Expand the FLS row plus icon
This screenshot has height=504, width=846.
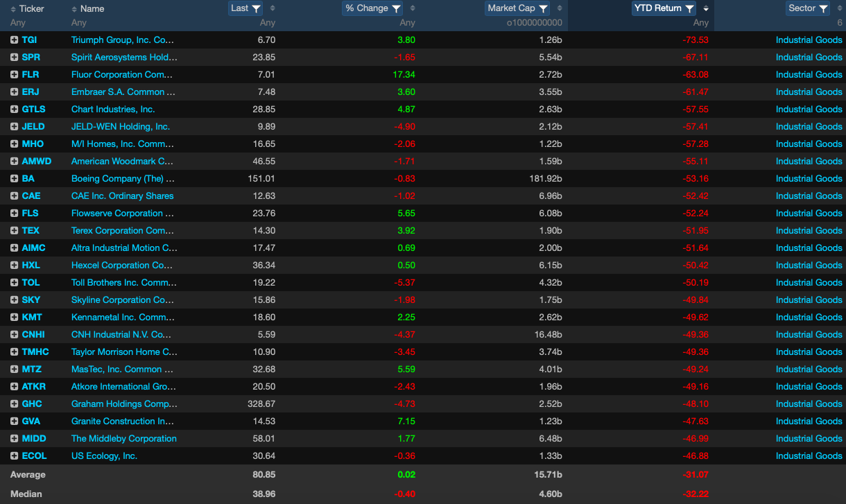(14, 214)
